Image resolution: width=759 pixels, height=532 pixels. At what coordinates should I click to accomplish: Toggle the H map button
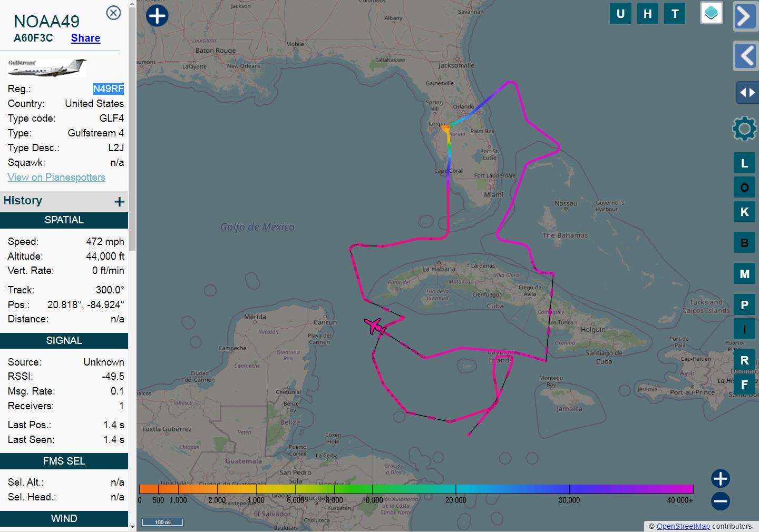pyautogui.click(x=648, y=14)
